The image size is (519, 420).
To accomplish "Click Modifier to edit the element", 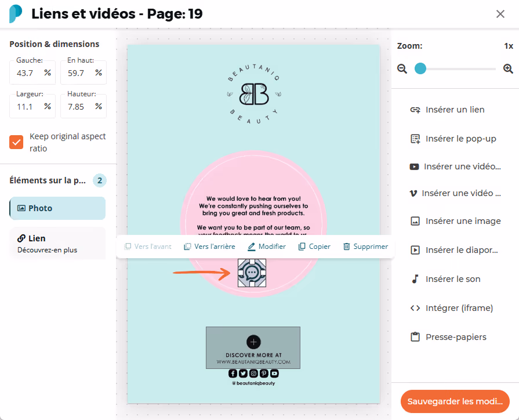I will click(267, 247).
